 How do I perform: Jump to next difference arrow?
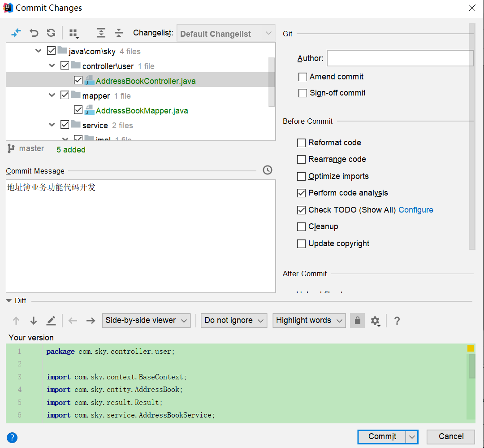click(34, 321)
